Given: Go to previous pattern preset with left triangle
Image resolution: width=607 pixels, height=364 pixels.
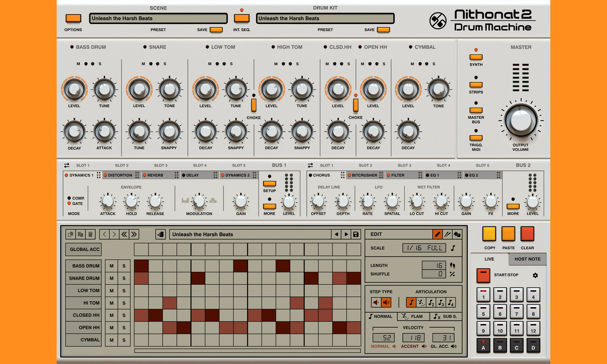Looking at the screenshot, I should click(336, 234).
